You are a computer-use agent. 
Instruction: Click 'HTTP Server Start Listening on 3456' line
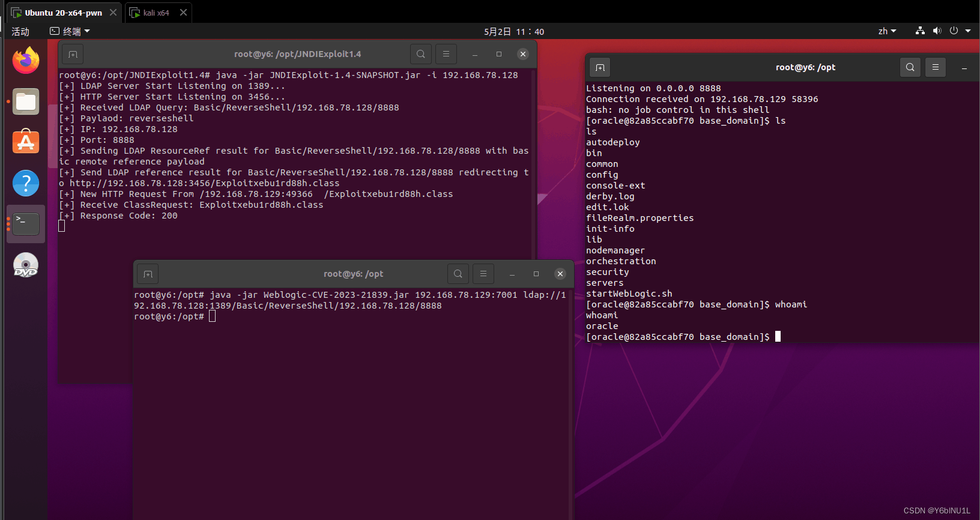[x=172, y=97]
